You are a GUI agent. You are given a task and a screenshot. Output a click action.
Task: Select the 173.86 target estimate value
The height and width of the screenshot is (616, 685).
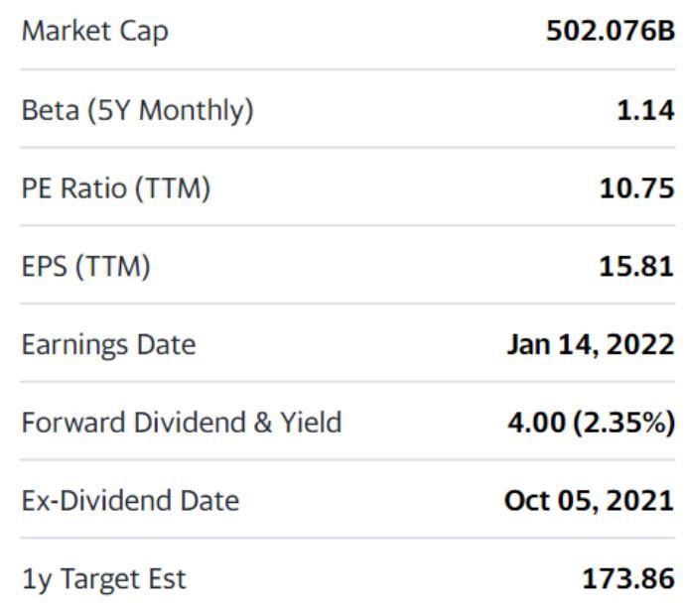628,578
